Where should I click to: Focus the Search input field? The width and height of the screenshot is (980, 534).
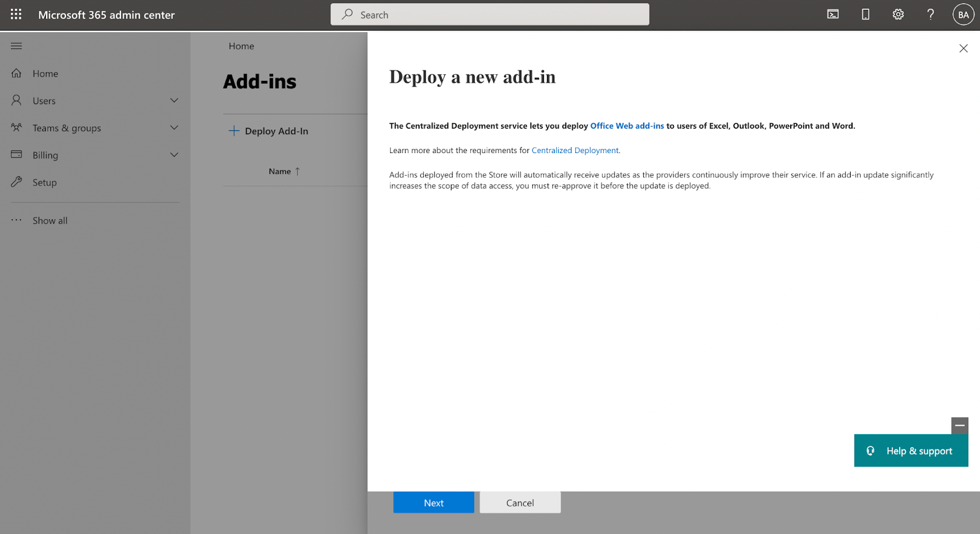pyautogui.click(x=490, y=14)
